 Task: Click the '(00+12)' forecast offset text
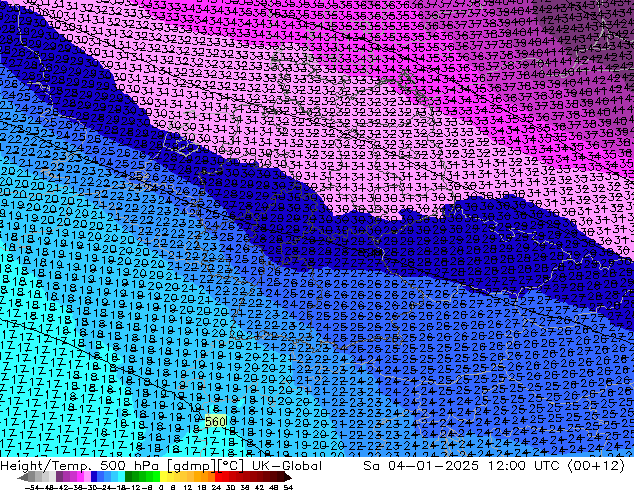click(596, 466)
